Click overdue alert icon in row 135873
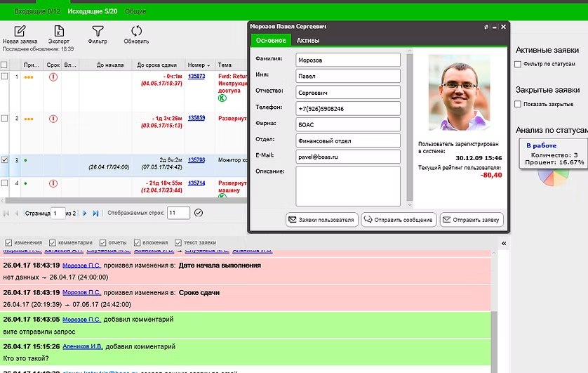This screenshot has height=373, width=588. coord(53,77)
